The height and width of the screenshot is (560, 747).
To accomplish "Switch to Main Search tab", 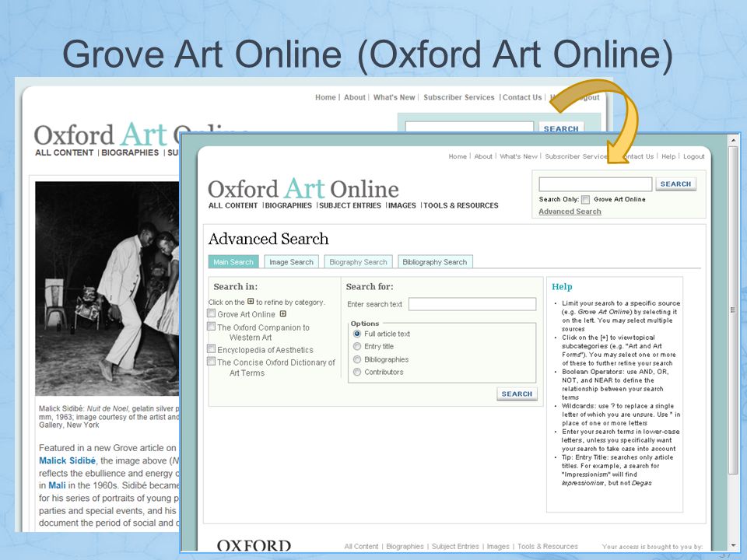I will pos(233,262).
